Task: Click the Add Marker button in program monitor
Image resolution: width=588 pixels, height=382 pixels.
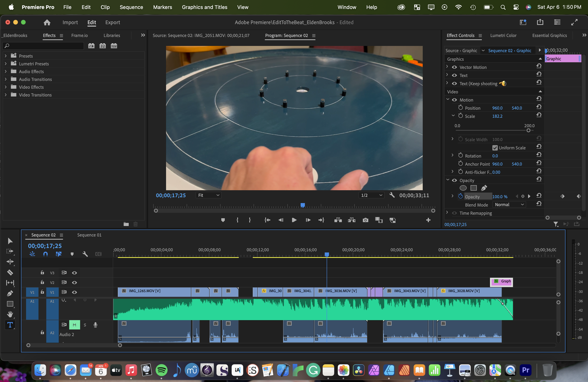Action: coord(223,220)
